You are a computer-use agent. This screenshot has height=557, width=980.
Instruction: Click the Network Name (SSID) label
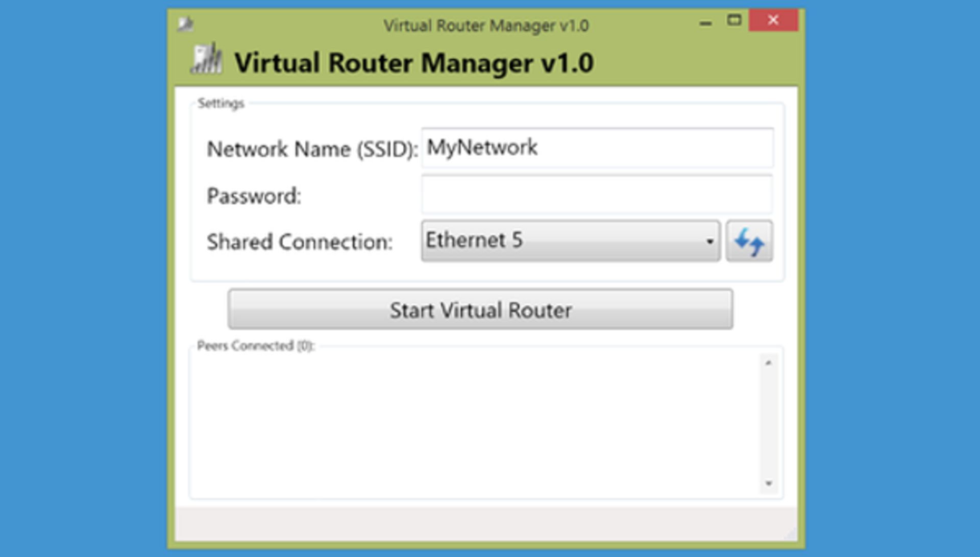point(312,150)
